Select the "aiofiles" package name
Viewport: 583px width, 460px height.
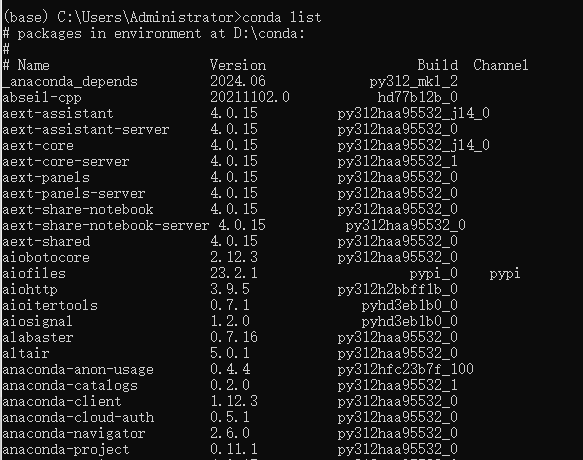[x=34, y=273]
